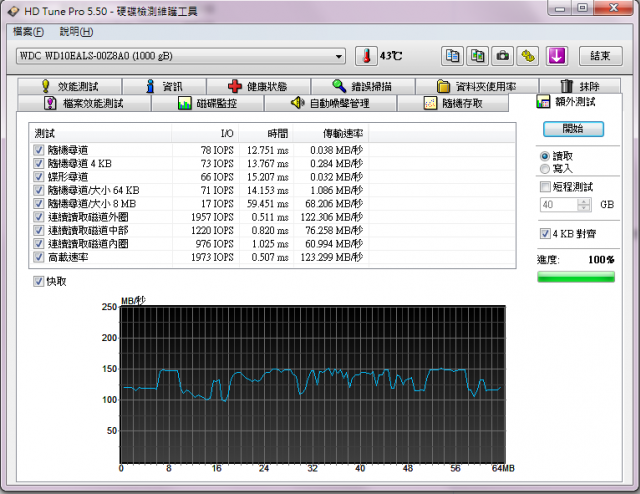Image resolution: width=640 pixels, height=494 pixels.
Task: Click the magnifier icon on 錯誤掃描 tab
Action: (x=339, y=86)
